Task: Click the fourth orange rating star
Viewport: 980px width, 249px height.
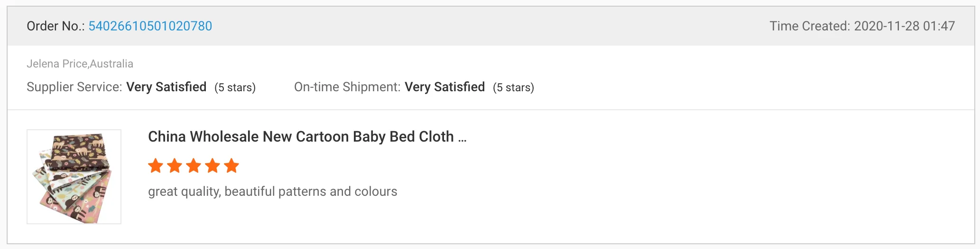Action: click(213, 166)
